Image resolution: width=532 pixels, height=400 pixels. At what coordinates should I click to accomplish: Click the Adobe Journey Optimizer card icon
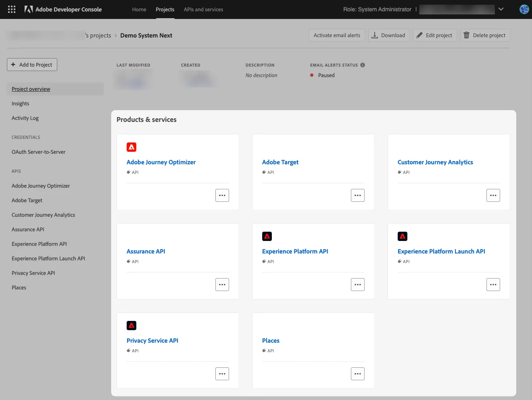pyautogui.click(x=131, y=147)
